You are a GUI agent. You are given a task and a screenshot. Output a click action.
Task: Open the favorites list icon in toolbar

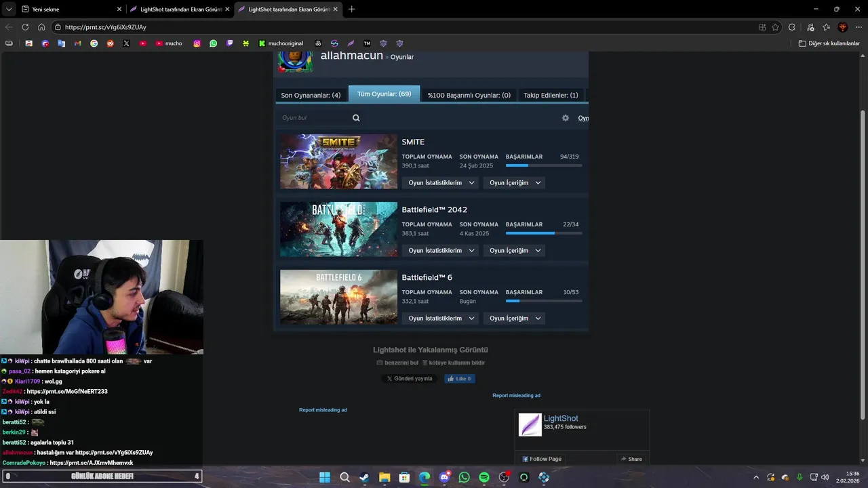[x=826, y=27]
